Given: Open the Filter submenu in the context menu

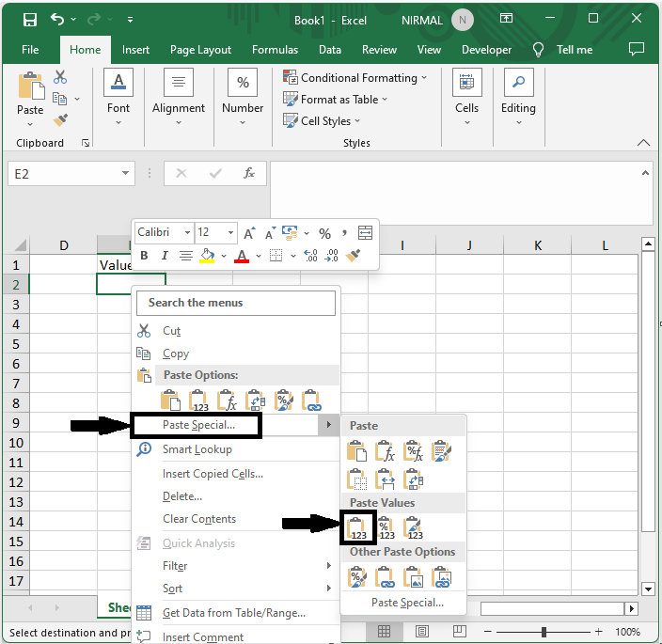Looking at the screenshot, I should [x=236, y=566].
